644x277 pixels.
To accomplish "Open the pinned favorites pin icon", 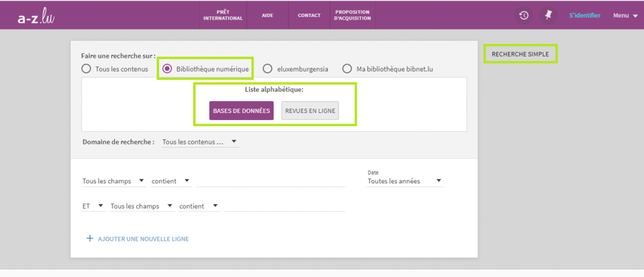I will pyautogui.click(x=548, y=16).
